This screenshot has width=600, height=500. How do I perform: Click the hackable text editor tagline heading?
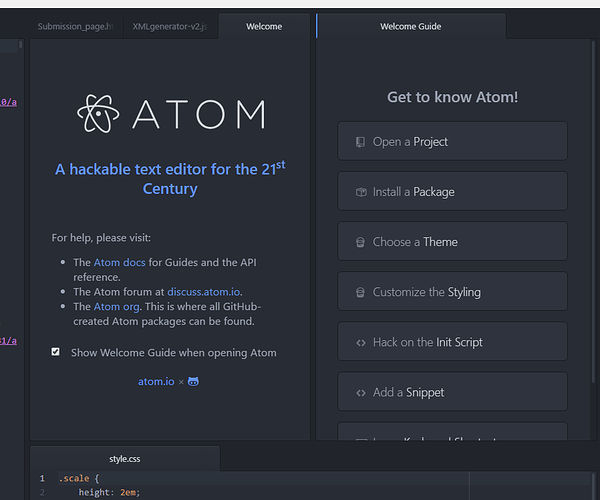(170, 178)
